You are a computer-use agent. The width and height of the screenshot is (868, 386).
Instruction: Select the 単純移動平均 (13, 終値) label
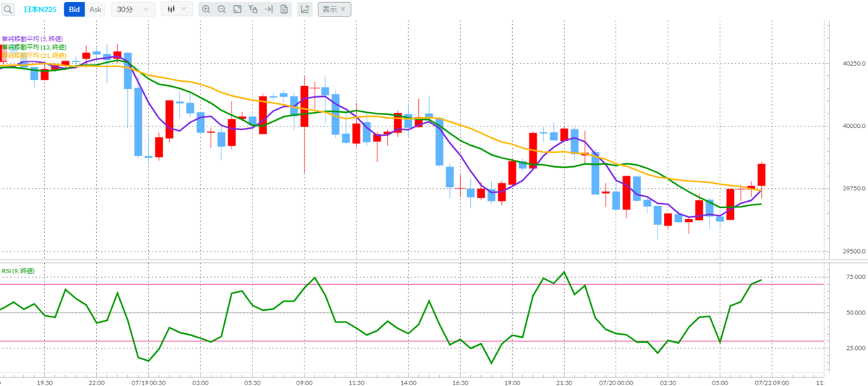coord(34,47)
